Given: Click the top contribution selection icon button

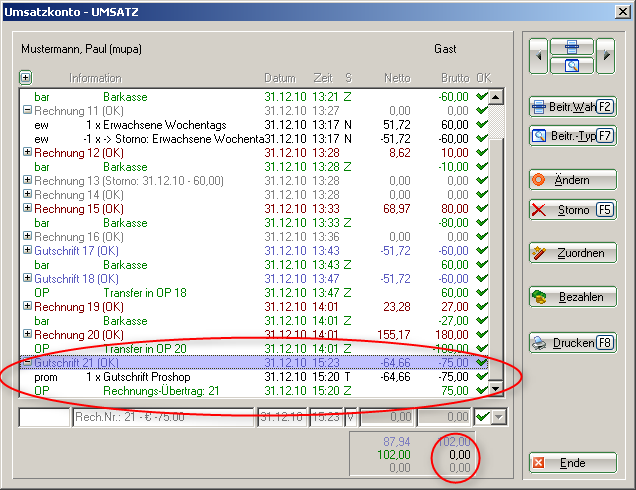Looking at the screenshot, I should (572, 47).
